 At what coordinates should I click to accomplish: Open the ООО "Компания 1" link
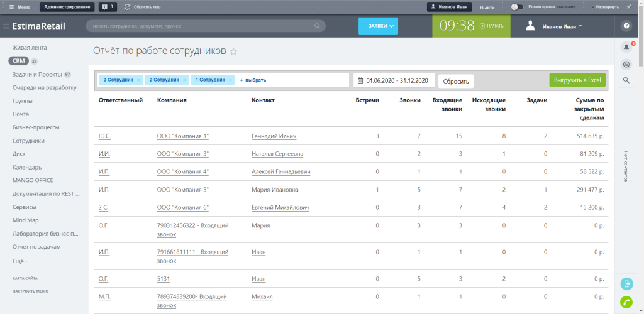point(183,136)
